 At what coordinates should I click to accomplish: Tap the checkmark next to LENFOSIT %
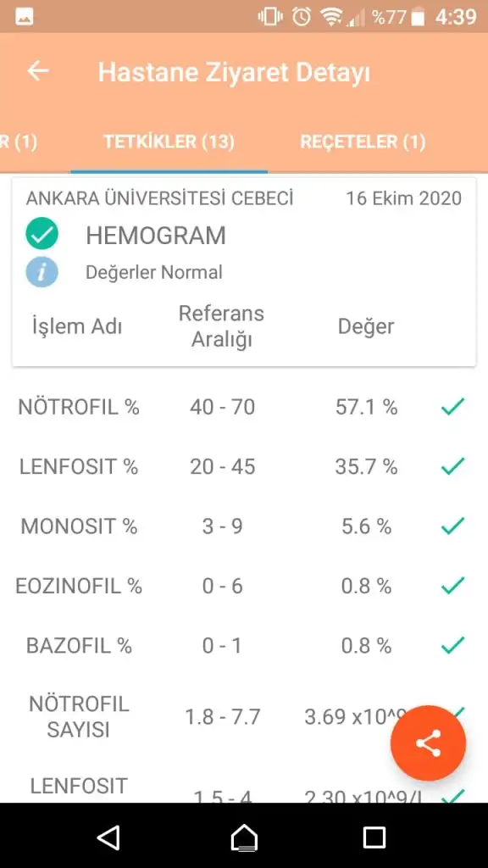[452, 466]
